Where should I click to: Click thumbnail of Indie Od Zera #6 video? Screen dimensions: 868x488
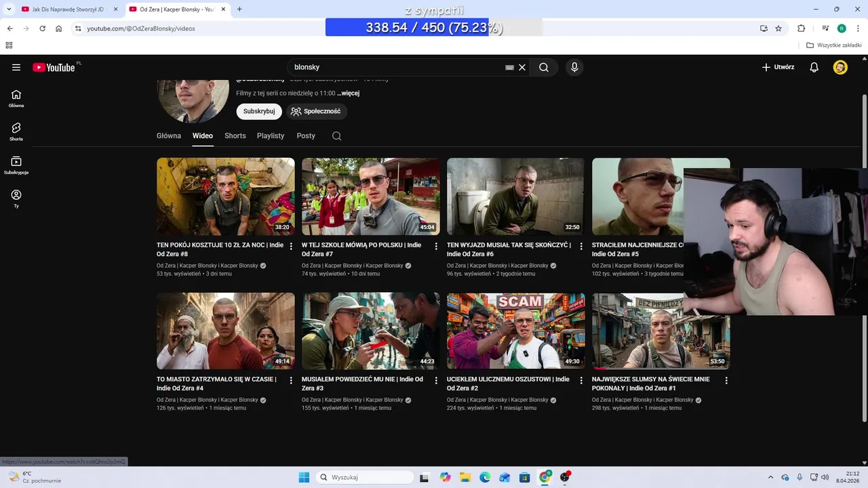click(x=515, y=197)
